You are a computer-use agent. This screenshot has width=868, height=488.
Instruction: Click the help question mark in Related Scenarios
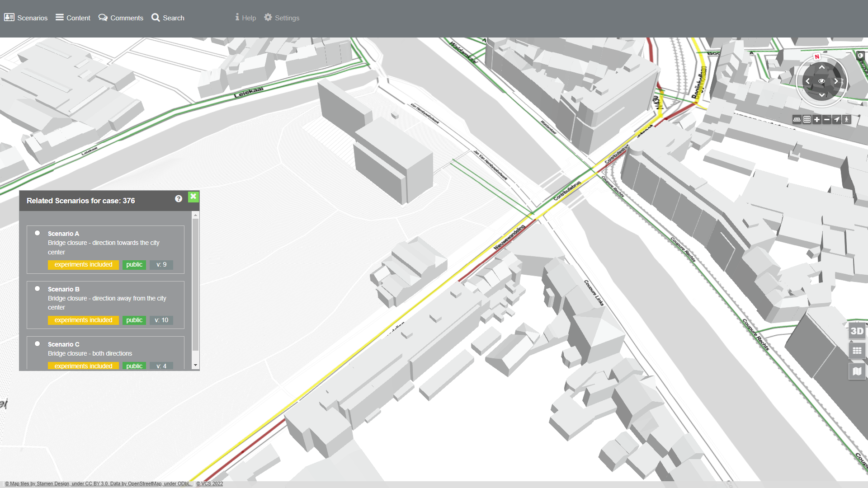click(179, 199)
